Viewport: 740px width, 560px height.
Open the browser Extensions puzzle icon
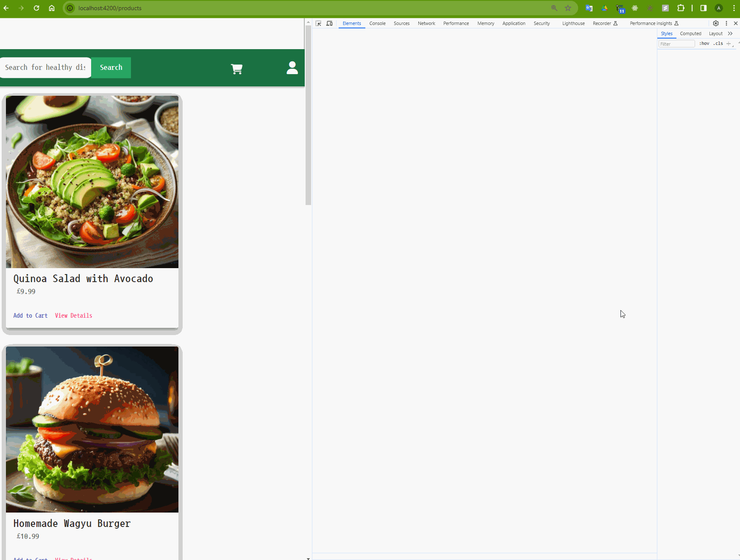(681, 8)
